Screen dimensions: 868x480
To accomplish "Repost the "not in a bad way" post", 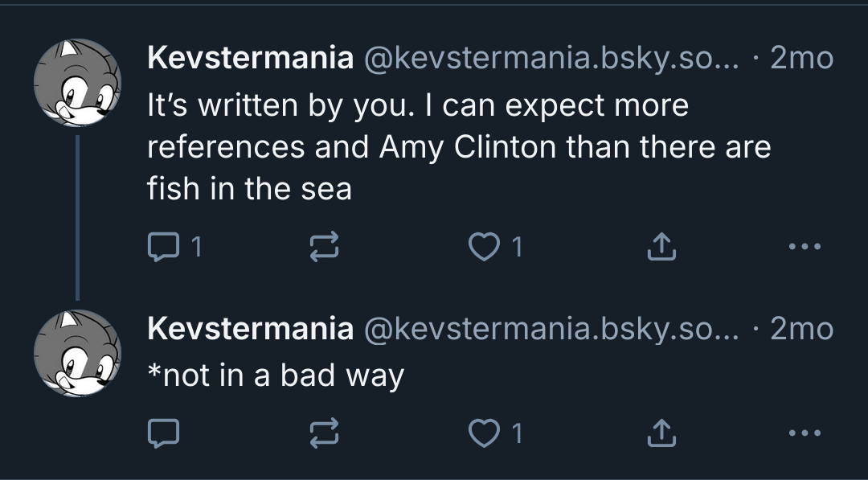I will 324,434.
